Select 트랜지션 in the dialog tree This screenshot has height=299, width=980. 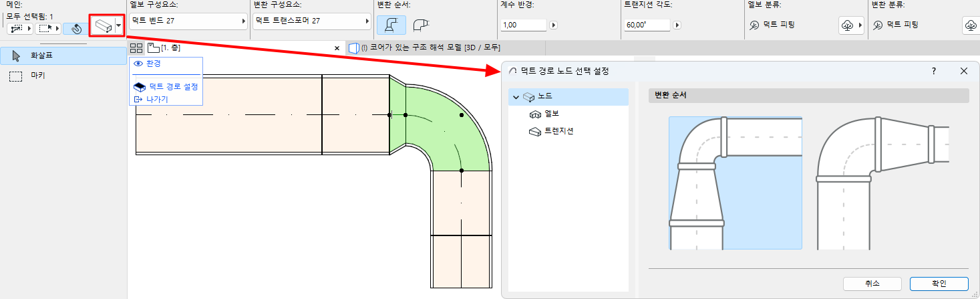pos(558,130)
